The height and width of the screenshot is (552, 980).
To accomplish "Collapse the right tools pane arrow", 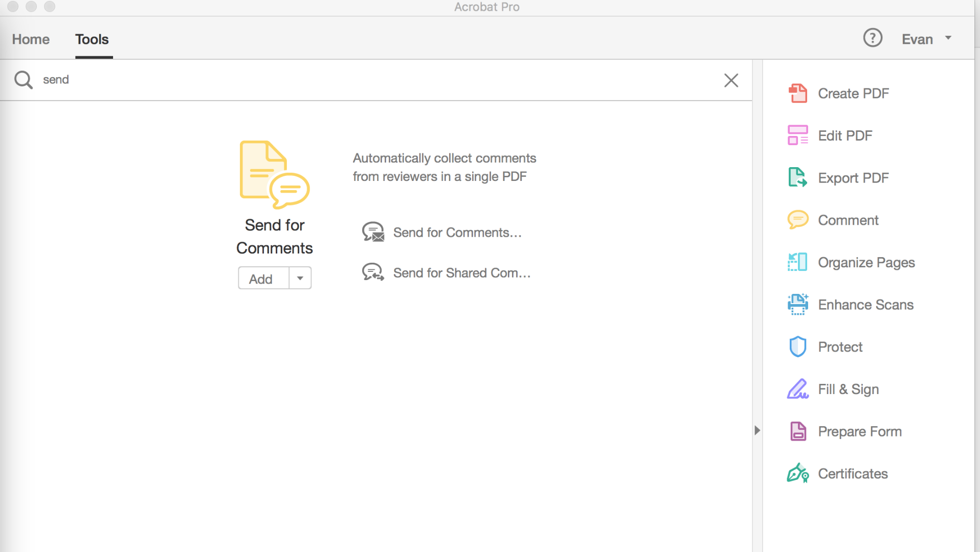I will click(x=757, y=430).
